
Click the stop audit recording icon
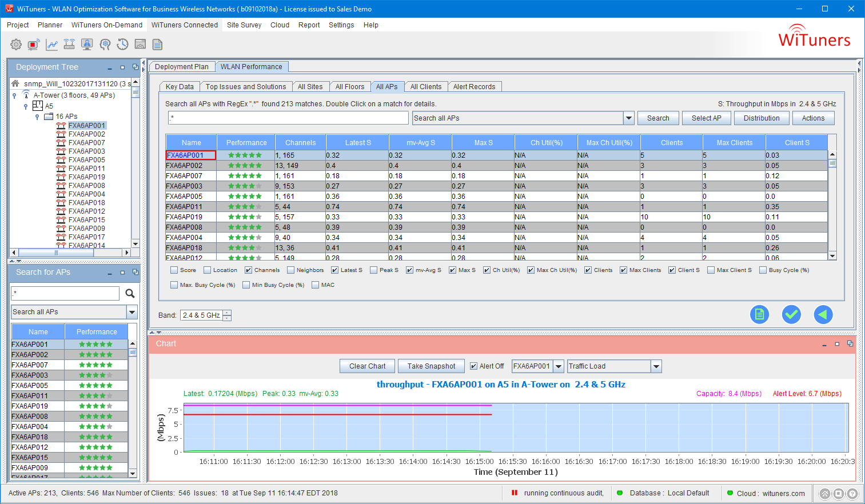pos(34,45)
